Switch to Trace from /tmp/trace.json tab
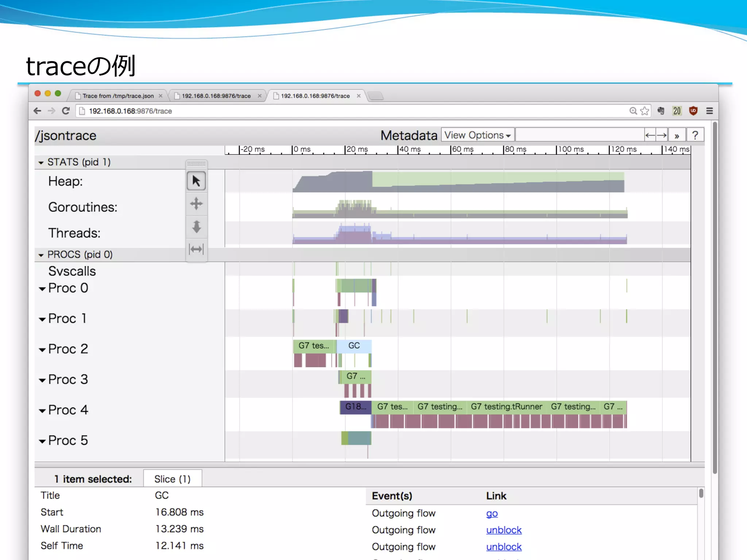This screenshot has height=560, width=747. coord(118,96)
